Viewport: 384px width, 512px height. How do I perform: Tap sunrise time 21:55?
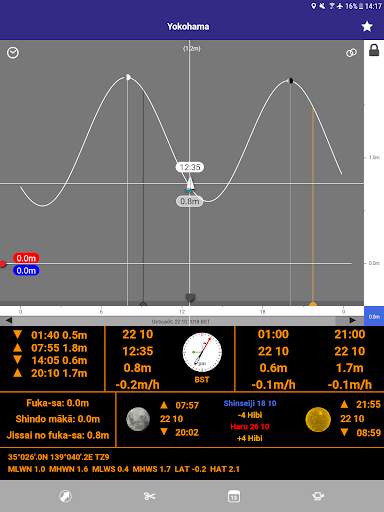pyautogui.click(x=368, y=404)
